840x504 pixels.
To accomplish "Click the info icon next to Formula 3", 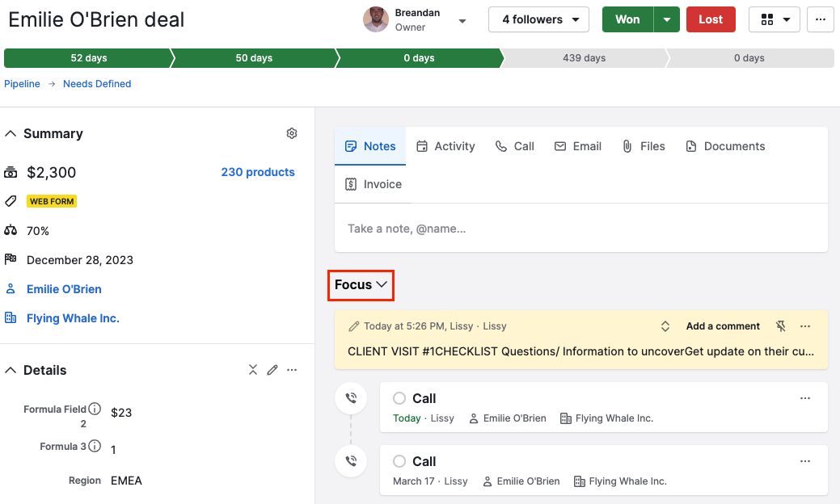I will click(95, 446).
